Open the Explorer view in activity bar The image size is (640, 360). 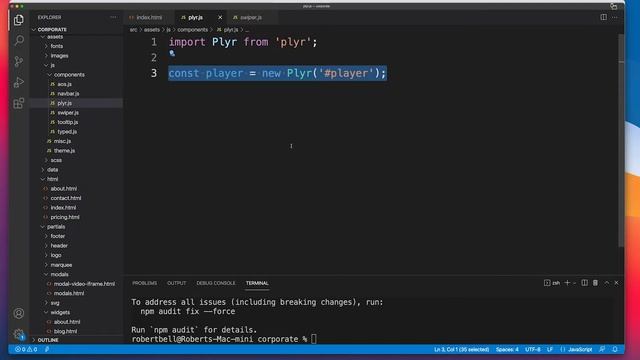(19, 20)
